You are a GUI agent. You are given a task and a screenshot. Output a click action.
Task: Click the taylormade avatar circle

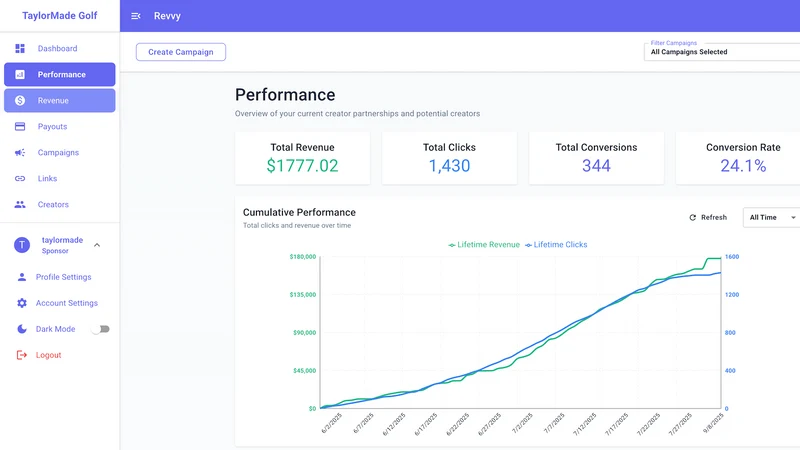click(22, 245)
